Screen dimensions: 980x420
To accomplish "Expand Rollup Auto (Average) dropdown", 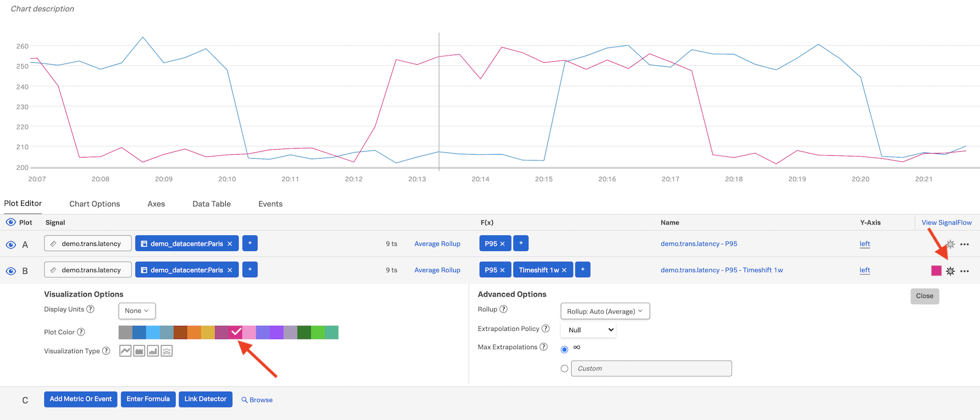I will (x=605, y=311).
